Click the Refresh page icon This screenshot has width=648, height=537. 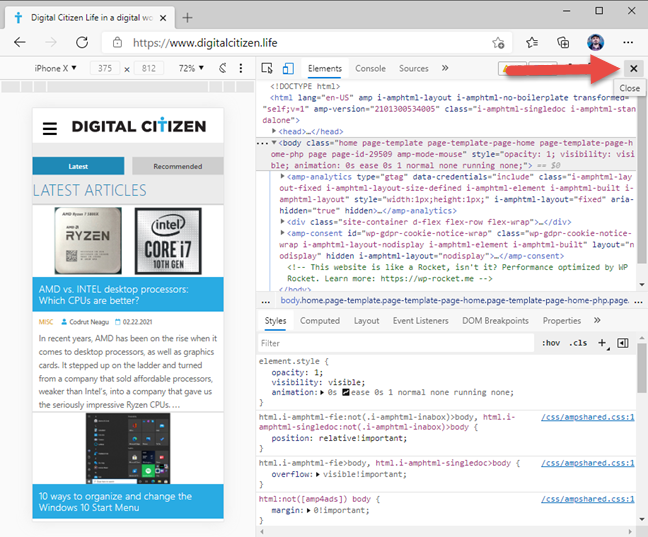82,42
